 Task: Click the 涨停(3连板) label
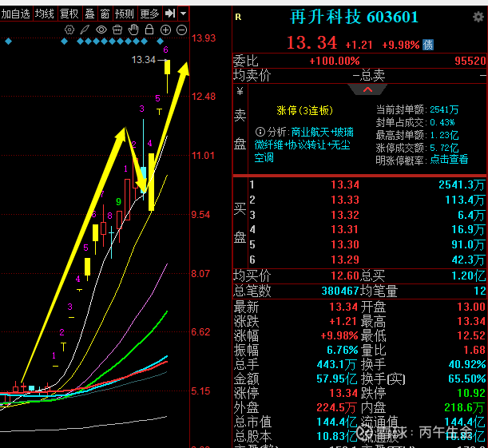pyautogui.click(x=304, y=110)
